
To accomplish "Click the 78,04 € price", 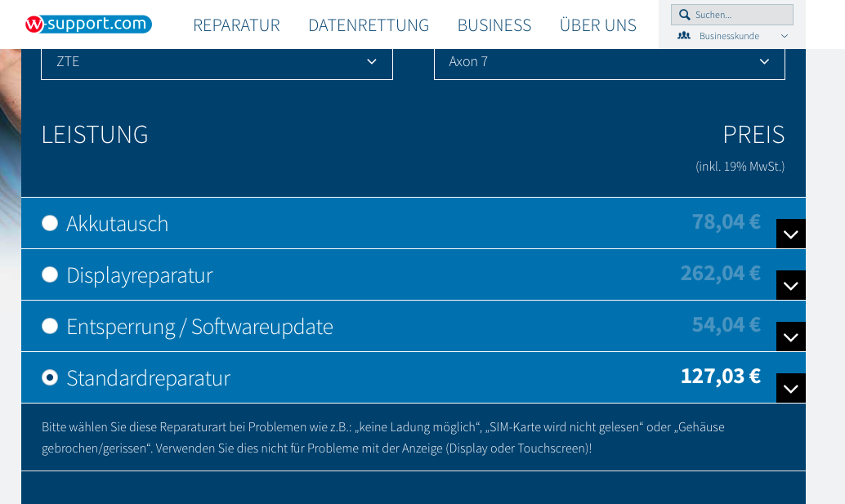I will pyautogui.click(x=726, y=221).
